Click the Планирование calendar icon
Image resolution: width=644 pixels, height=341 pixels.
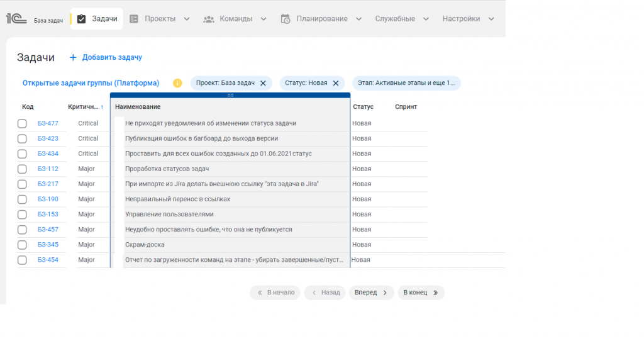[286, 19]
